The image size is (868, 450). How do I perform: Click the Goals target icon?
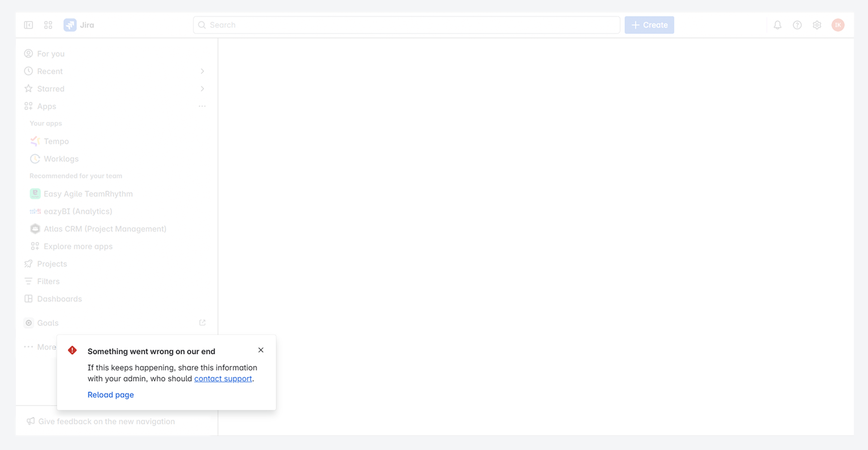28,323
